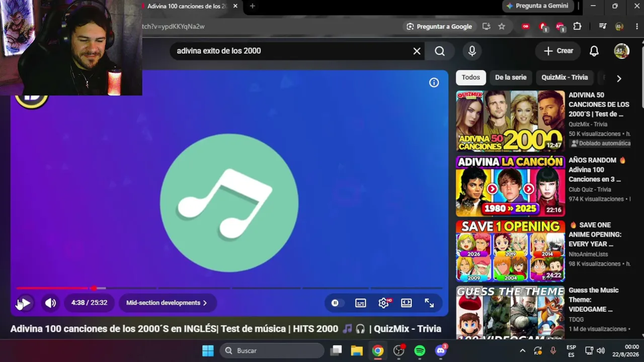Expand the Mid-section developments chapter
Screen dimensions: 644x362
point(167,303)
